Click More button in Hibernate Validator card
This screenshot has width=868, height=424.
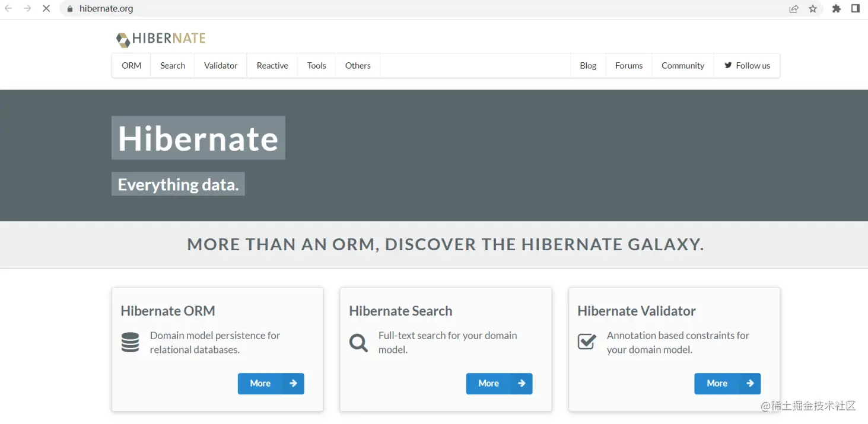(728, 384)
